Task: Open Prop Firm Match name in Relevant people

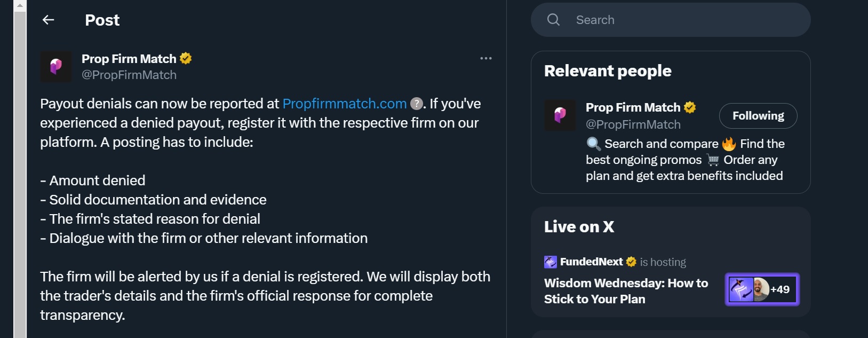Action: (x=633, y=107)
